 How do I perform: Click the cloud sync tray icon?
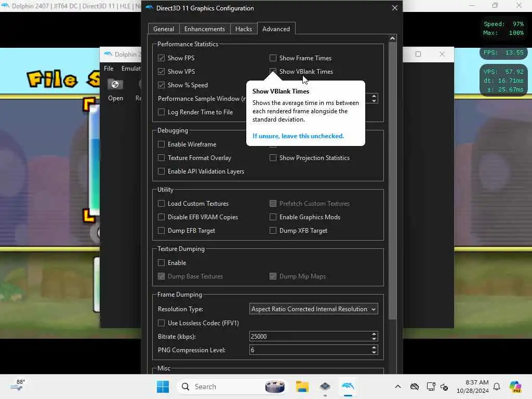(415, 387)
